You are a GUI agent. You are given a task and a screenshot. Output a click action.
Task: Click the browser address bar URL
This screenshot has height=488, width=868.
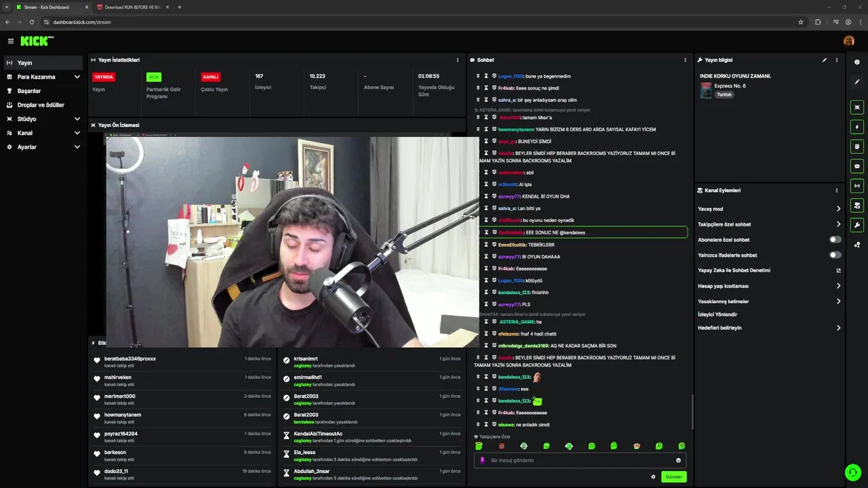tap(82, 22)
